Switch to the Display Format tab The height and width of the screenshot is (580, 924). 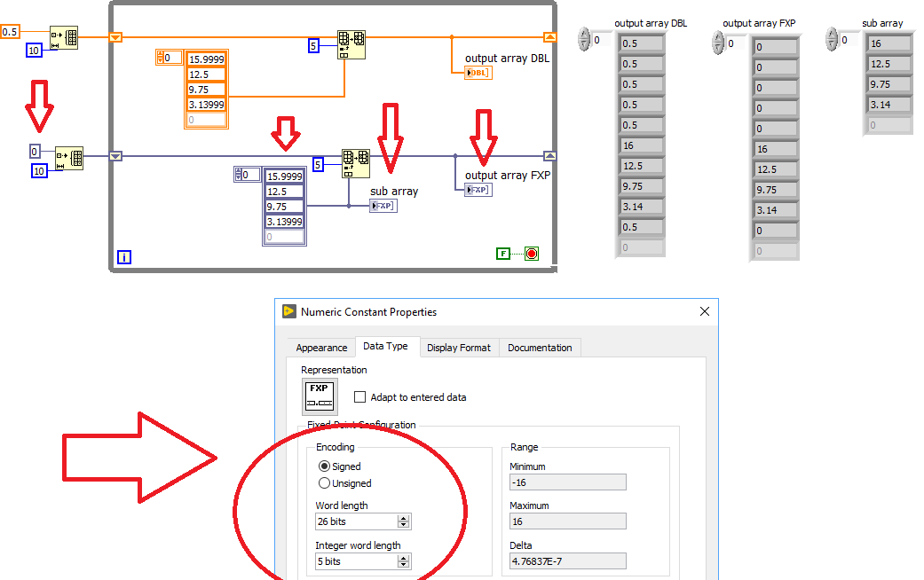pos(459,348)
